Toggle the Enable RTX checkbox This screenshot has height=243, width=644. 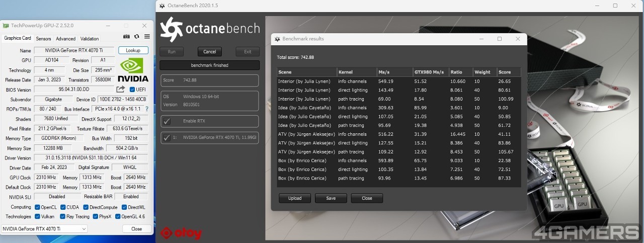click(x=167, y=121)
